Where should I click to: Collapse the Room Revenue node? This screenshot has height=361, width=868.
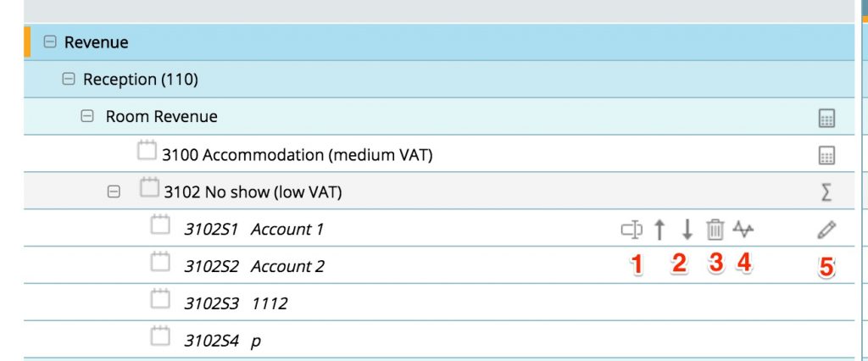click(x=86, y=117)
